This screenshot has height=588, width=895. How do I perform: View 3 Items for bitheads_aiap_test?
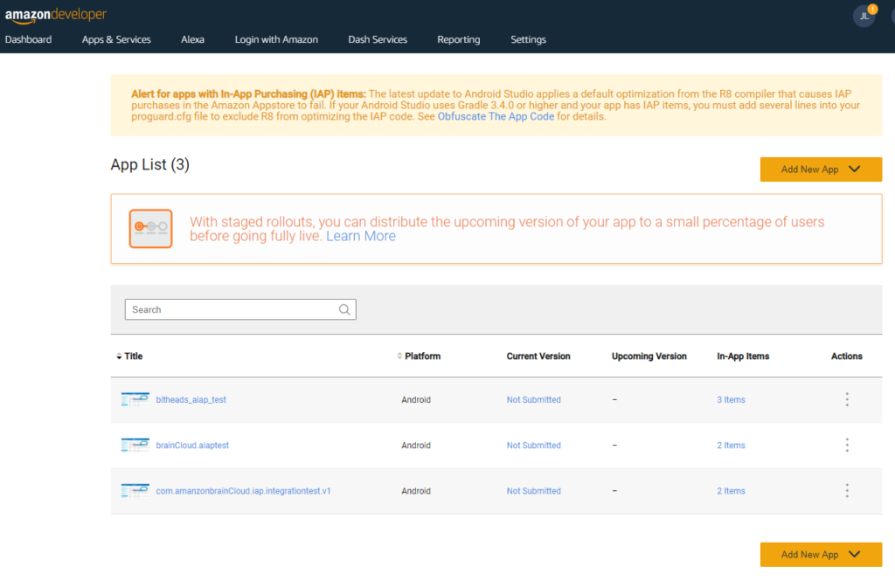[732, 400]
